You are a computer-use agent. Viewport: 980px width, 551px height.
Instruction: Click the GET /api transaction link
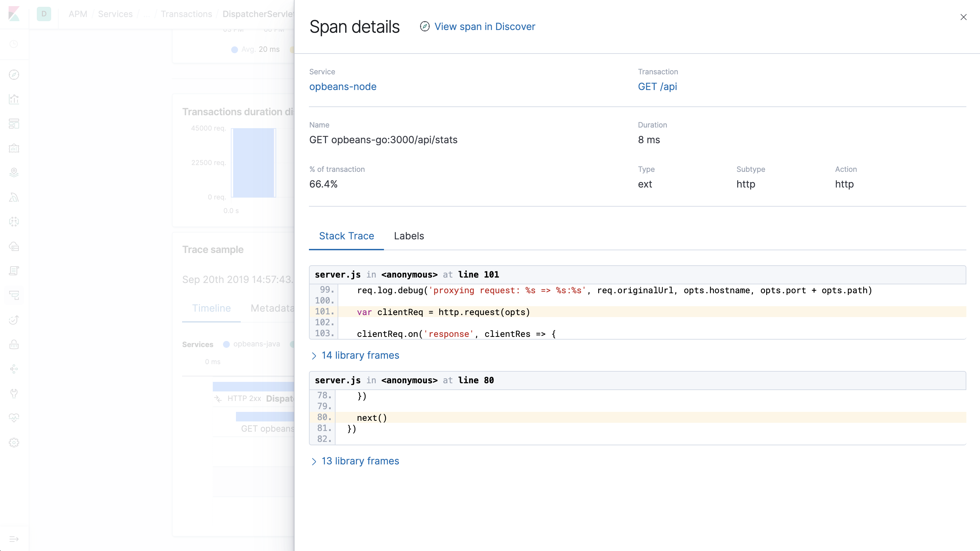[x=658, y=86]
